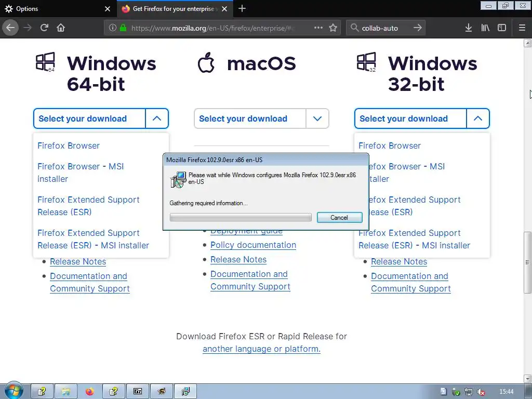This screenshot has height=399, width=532.
Task: Open Windows Explorer from the taskbar
Action: pos(66,392)
